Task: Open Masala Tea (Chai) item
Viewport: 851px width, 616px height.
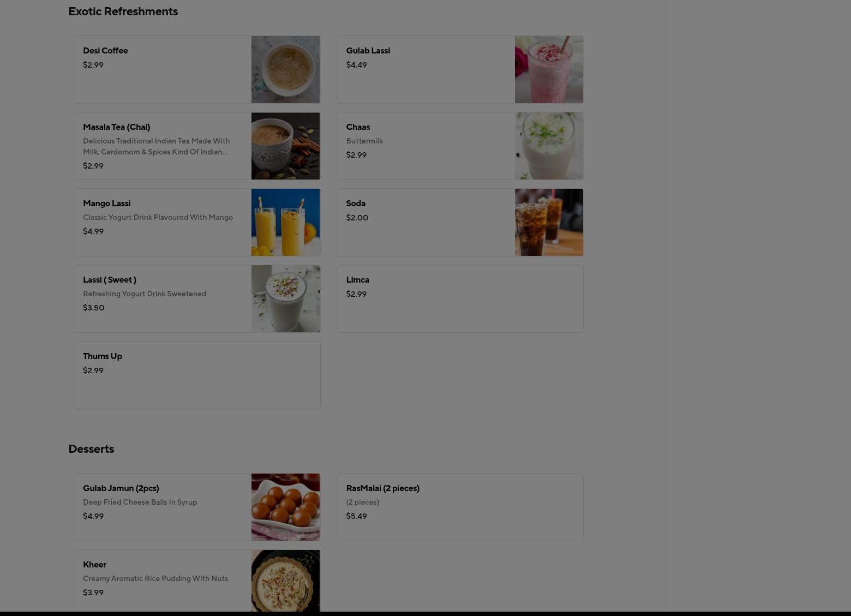Action: click(197, 146)
